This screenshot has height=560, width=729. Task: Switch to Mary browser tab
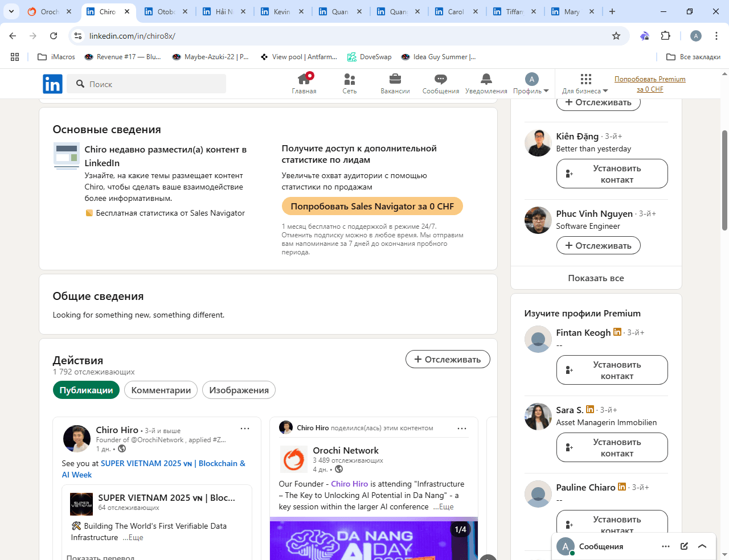click(x=574, y=11)
